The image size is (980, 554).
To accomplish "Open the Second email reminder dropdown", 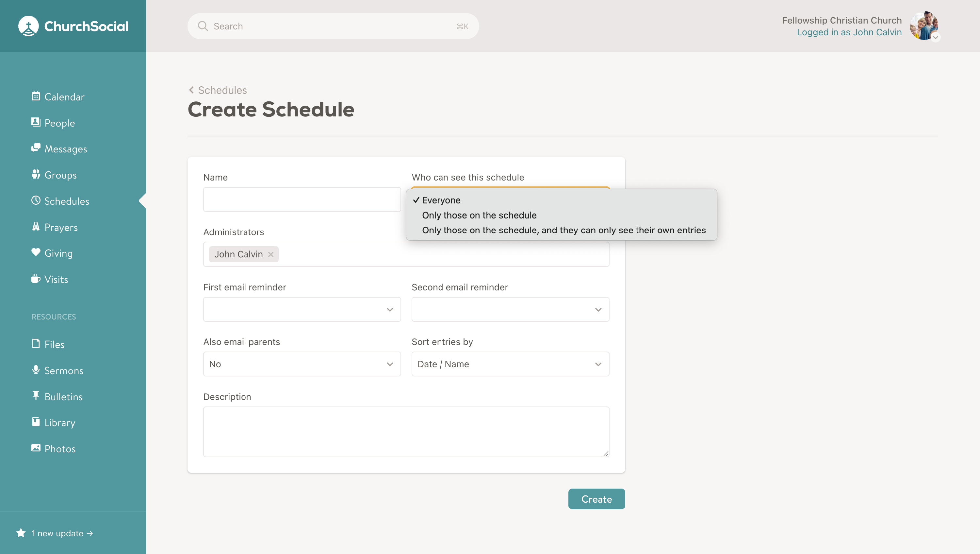I will click(510, 310).
